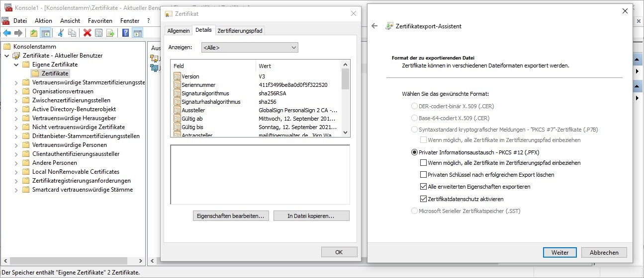The image size is (644, 278).
Task: Switch to the Zertifizierungspfad tab
Action: click(x=240, y=31)
